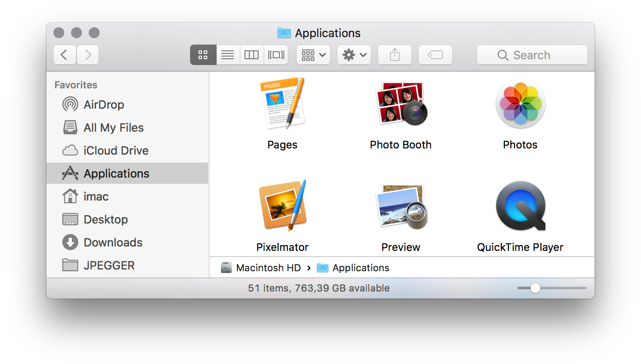Screen dimensions: 641x364
Task: Open the Pages app icon
Action: [x=282, y=104]
